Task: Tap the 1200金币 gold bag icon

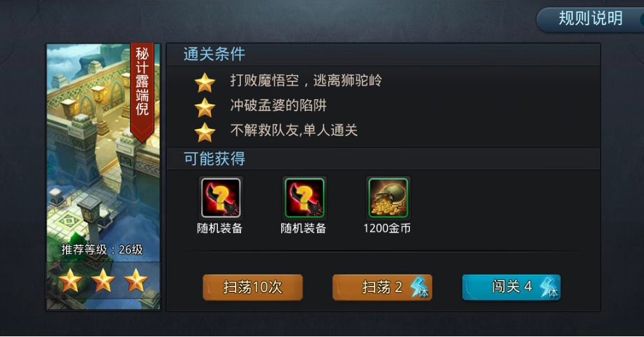Action: pyautogui.click(x=388, y=198)
